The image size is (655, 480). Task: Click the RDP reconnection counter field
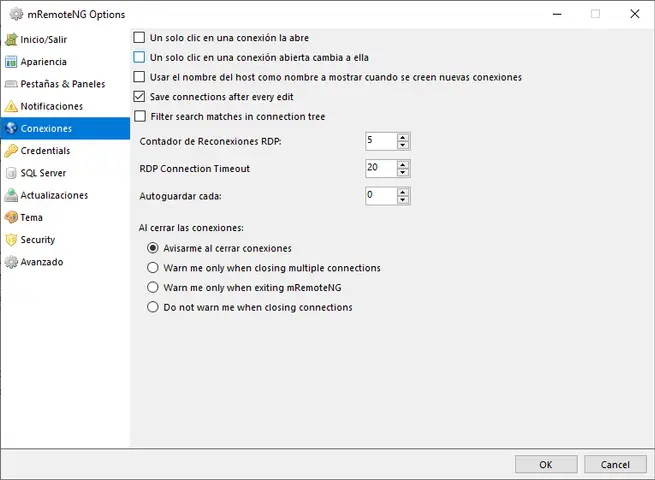click(381, 141)
